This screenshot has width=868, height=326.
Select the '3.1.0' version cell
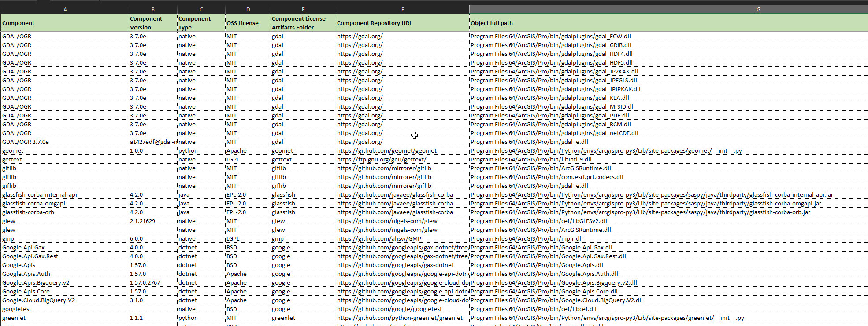(153, 300)
